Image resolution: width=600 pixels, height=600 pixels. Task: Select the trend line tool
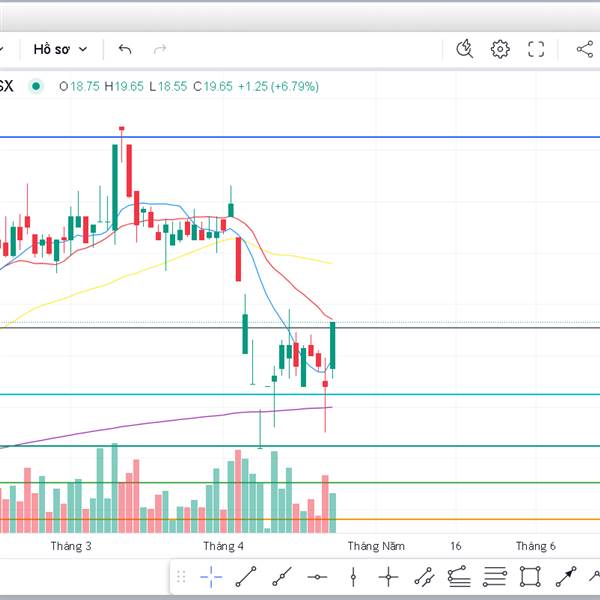point(246,576)
